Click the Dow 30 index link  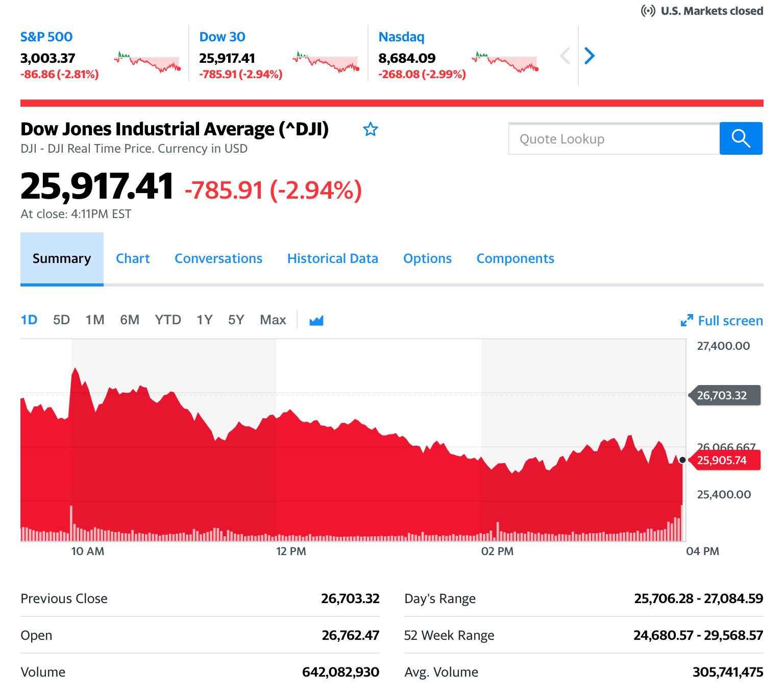222,37
